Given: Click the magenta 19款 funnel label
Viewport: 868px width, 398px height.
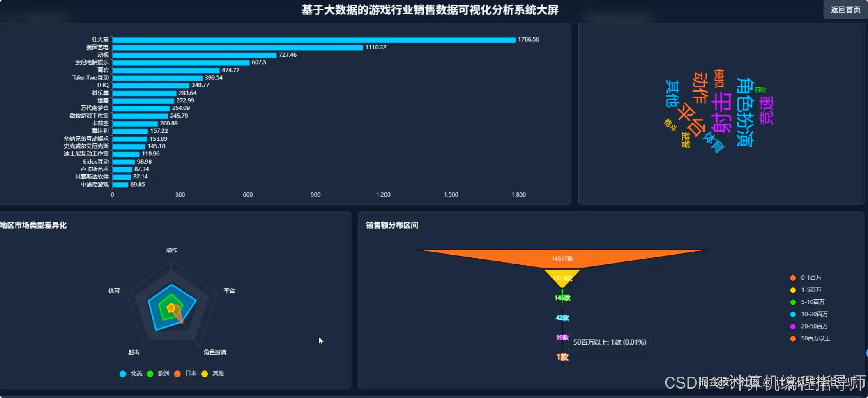Looking at the screenshot, I should [562, 337].
